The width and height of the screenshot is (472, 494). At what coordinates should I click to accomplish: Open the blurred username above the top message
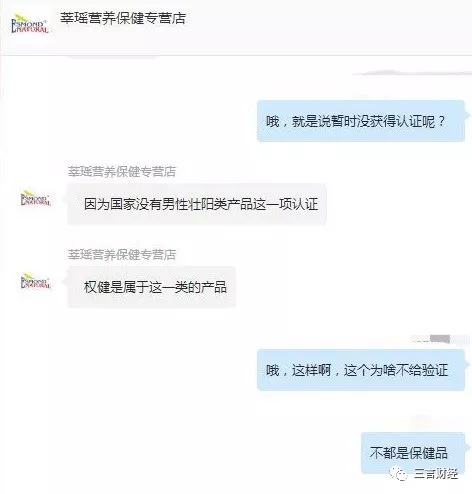pyautogui.click(x=412, y=73)
